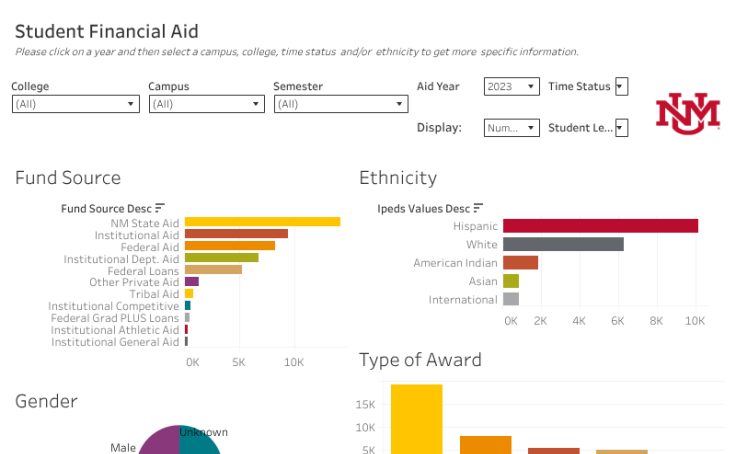Click the sort icon next to Fund Source Desc
Screen dimensions: 736x454
[x=160, y=208]
